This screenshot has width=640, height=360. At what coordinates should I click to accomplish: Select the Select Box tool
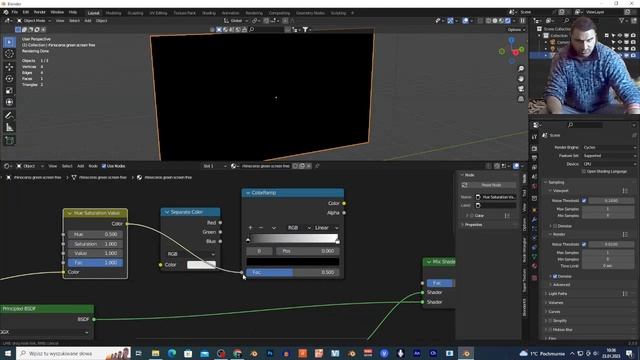[x=9, y=42]
